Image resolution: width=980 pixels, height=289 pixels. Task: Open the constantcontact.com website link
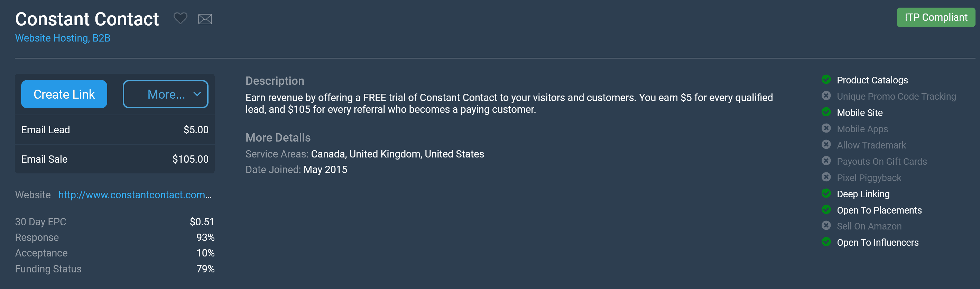tap(135, 195)
